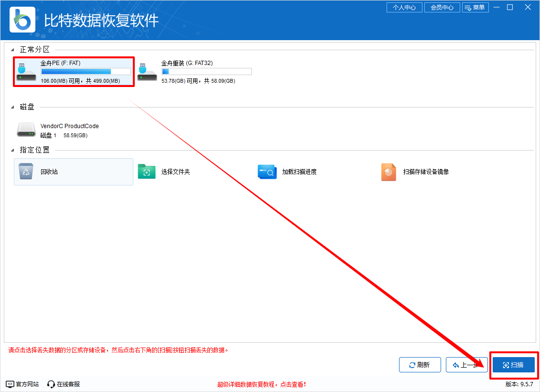
Task: Click the 在线客服 headset icon
Action: click(x=51, y=384)
